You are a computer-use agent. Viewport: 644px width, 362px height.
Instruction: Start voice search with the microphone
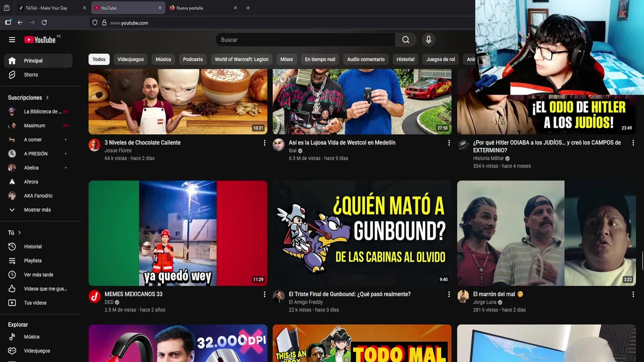[428, 40]
